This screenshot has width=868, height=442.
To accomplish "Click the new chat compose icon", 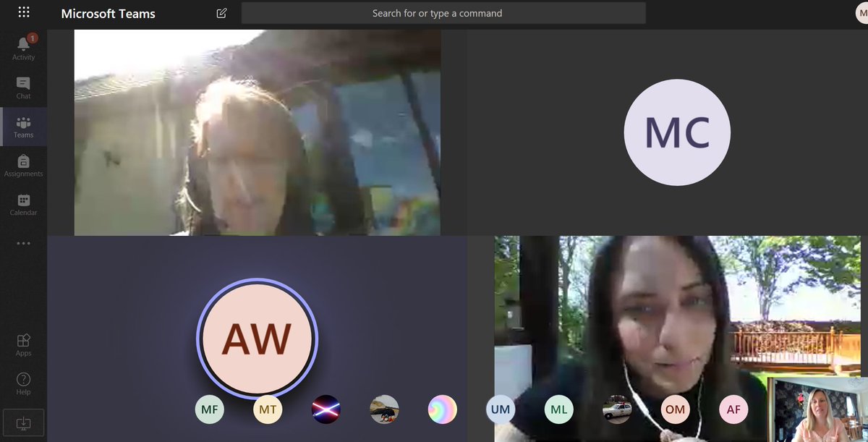I will [x=221, y=13].
